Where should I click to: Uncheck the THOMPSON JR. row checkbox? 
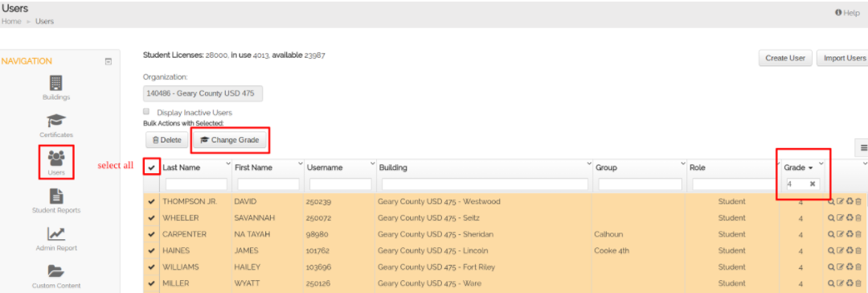(x=152, y=202)
